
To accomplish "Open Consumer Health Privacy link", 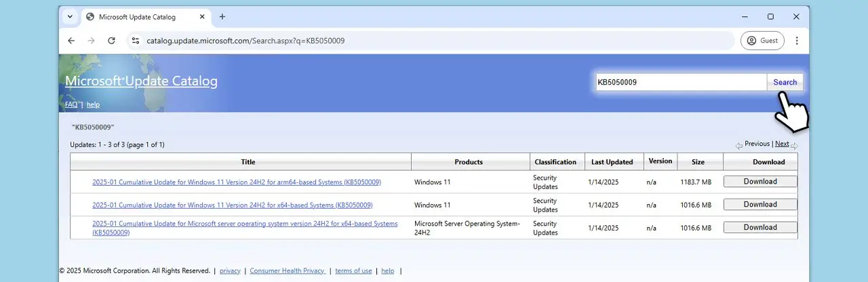I will [288, 270].
